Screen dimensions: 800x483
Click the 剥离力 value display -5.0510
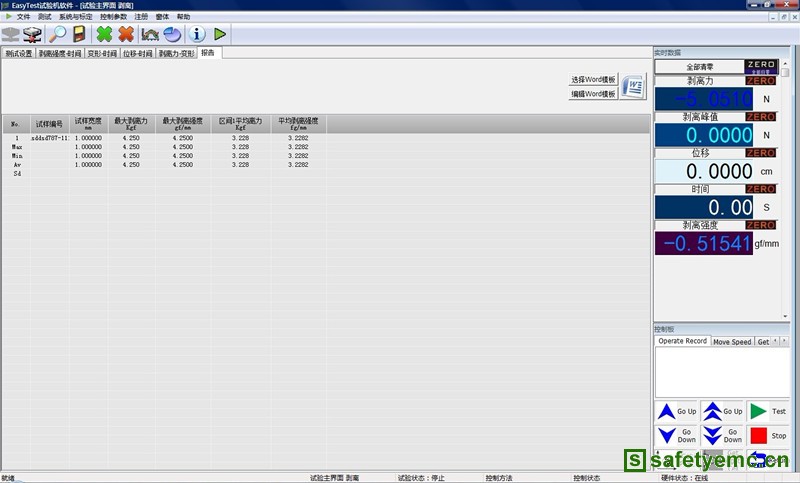click(704, 99)
